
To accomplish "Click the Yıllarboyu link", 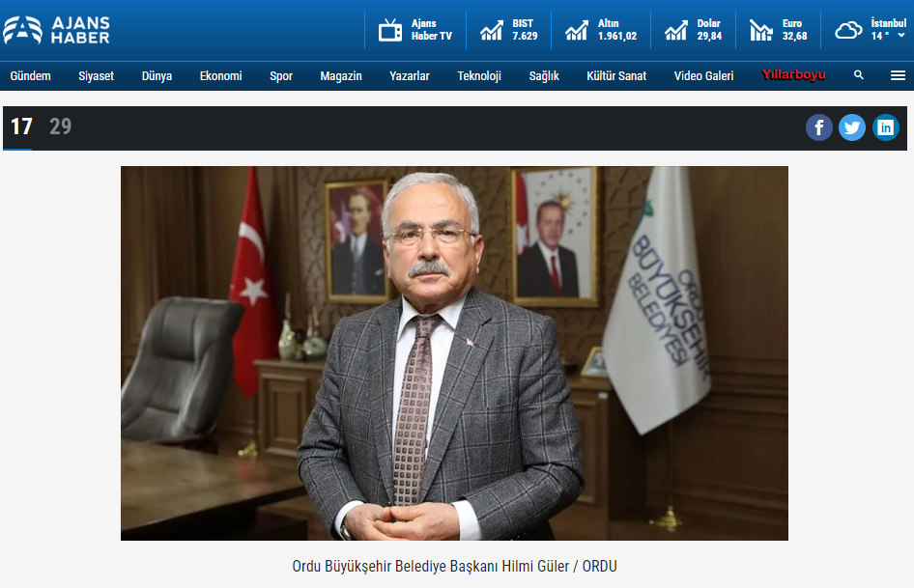I will (793, 75).
